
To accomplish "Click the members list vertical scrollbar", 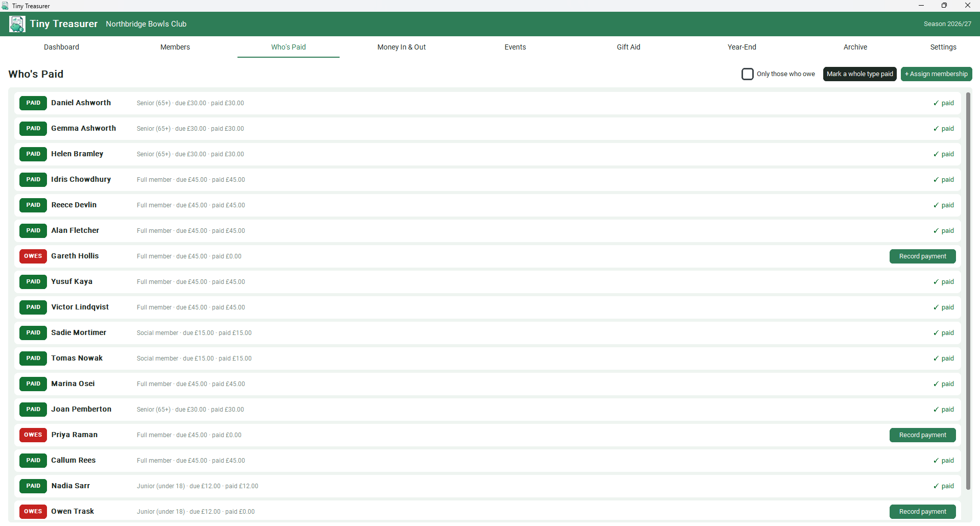I will pos(968,291).
